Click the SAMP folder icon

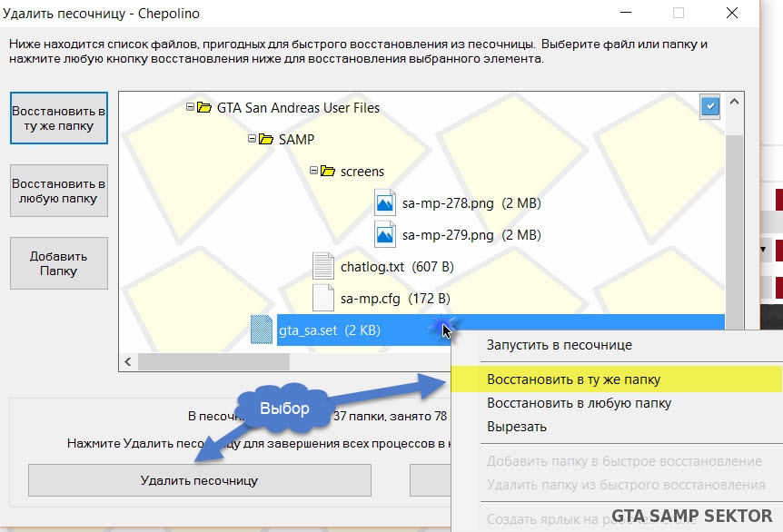266,139
